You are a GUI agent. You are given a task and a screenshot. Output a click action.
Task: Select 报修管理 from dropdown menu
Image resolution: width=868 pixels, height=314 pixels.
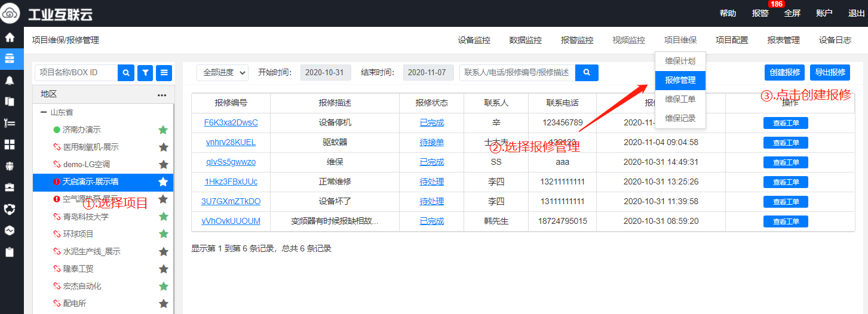click(x=680, y=80)
